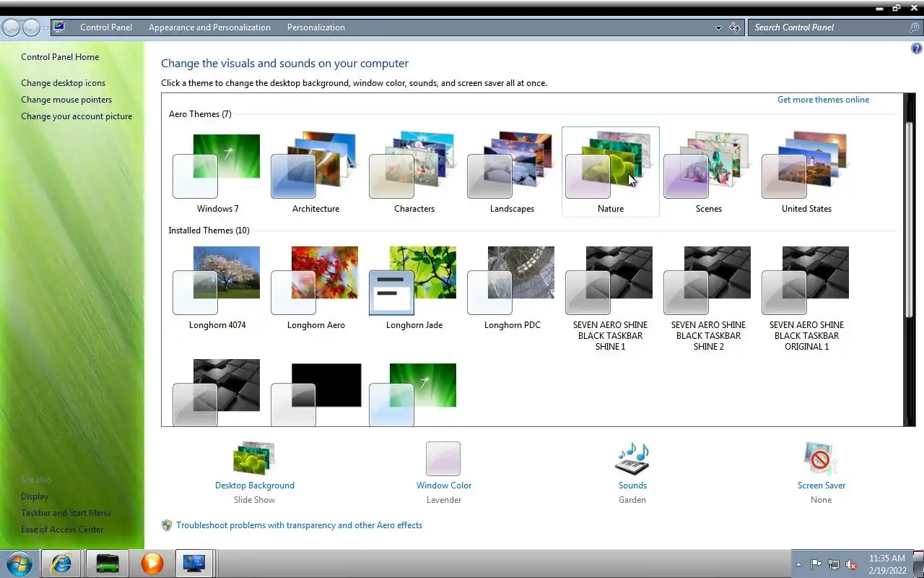Select the Longhorn PDC theme

tap(512, 288)
